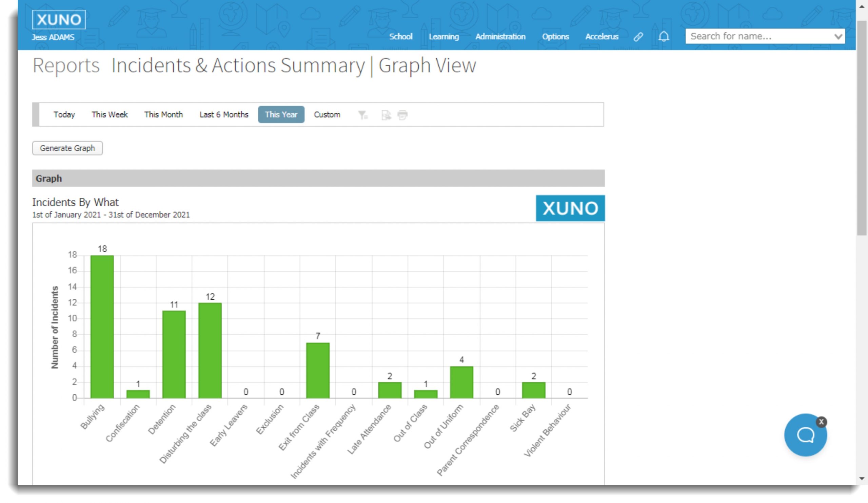Open the chat support bubble
Viewport: 868px width, 503px height.
pos(805,435)
